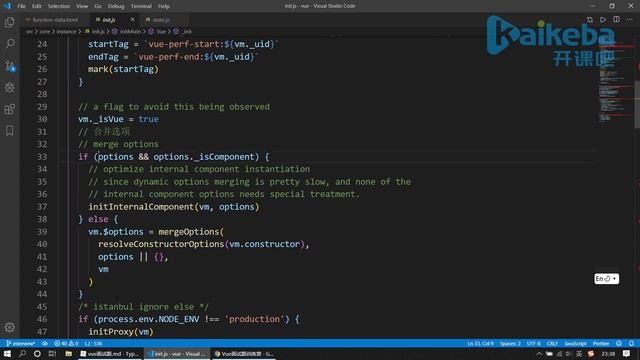Open the Sogou input icon in system tray
Screen dimensions: 640x360
[x=591, y=353]
